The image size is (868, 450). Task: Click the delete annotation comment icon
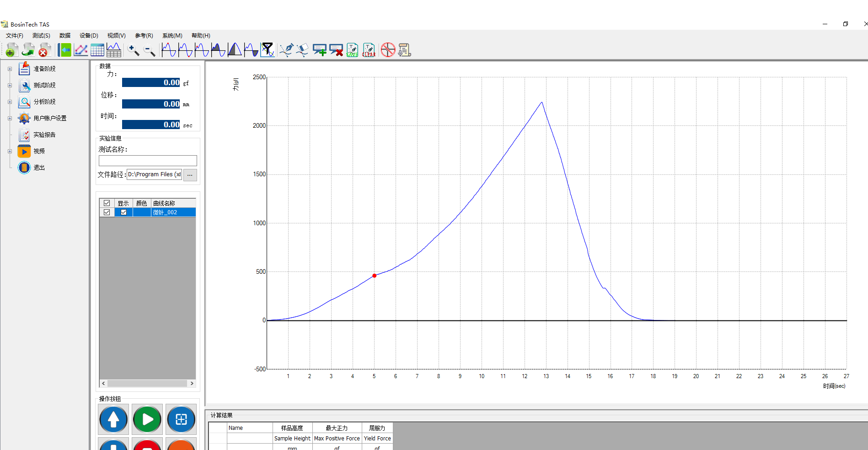point(336,50)
